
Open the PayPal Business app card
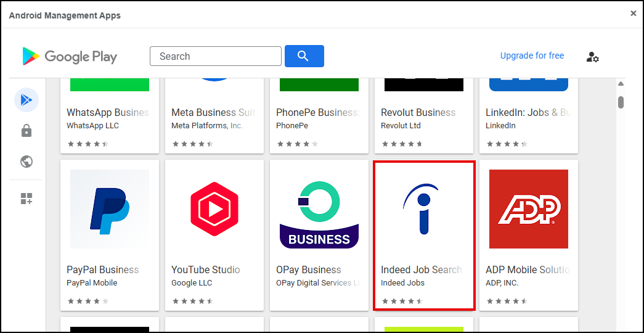[x=110, y=234]
